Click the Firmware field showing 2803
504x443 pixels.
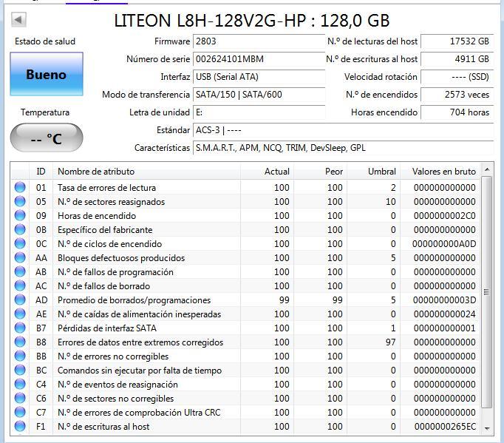click(259, 41)
